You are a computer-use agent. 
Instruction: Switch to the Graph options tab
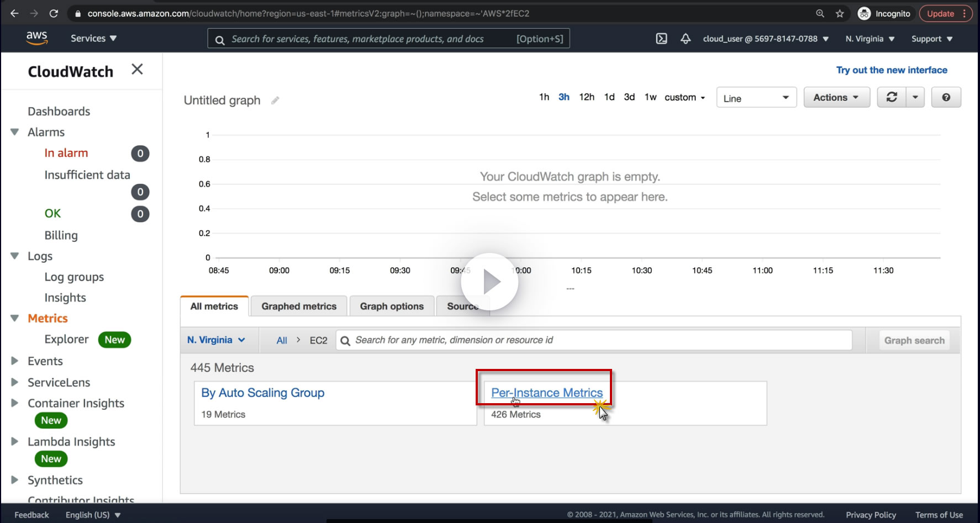click(392, 307)
